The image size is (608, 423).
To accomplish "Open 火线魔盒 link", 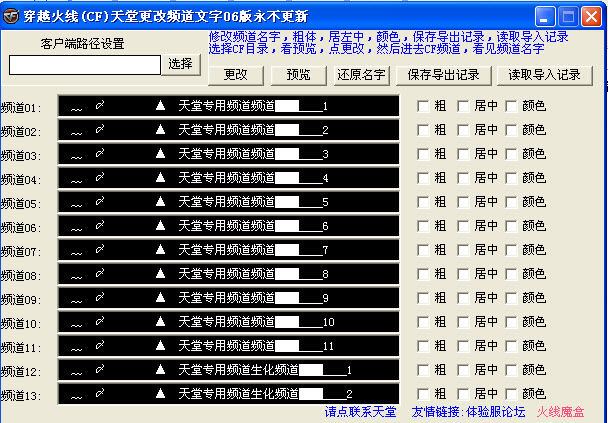I will [x=560, y=412].
